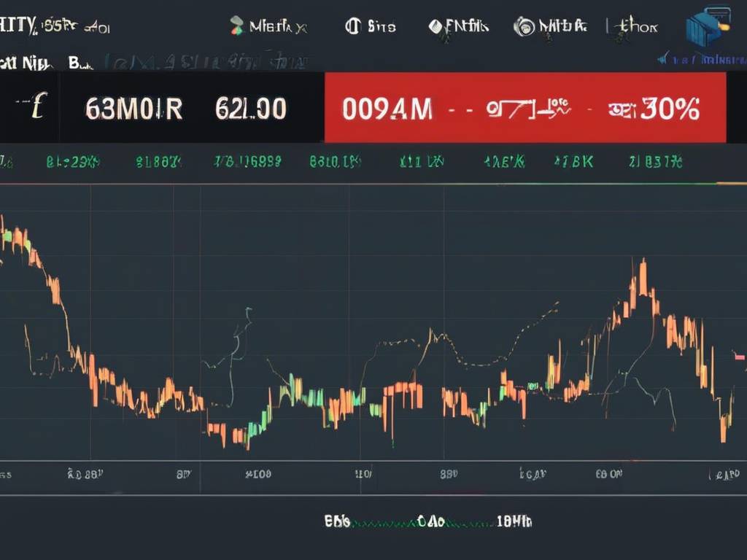
Task: Click the blue speaker icon under cube logo
Action: [x=663, y=60]
